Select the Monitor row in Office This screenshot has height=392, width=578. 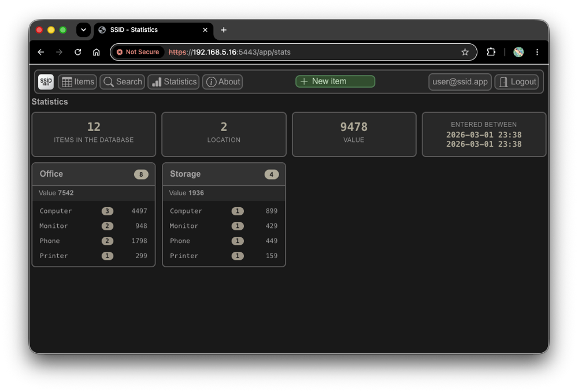pyautogui.click(x=94, y=226)
